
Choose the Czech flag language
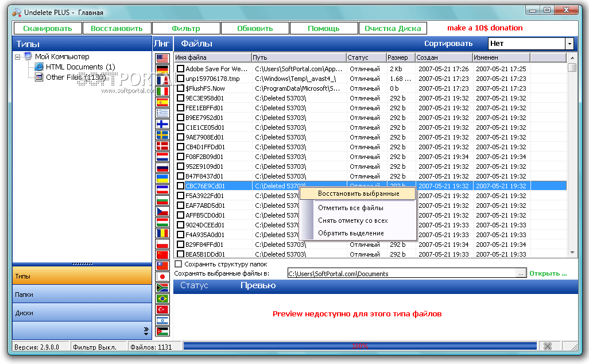coord(162,211)
